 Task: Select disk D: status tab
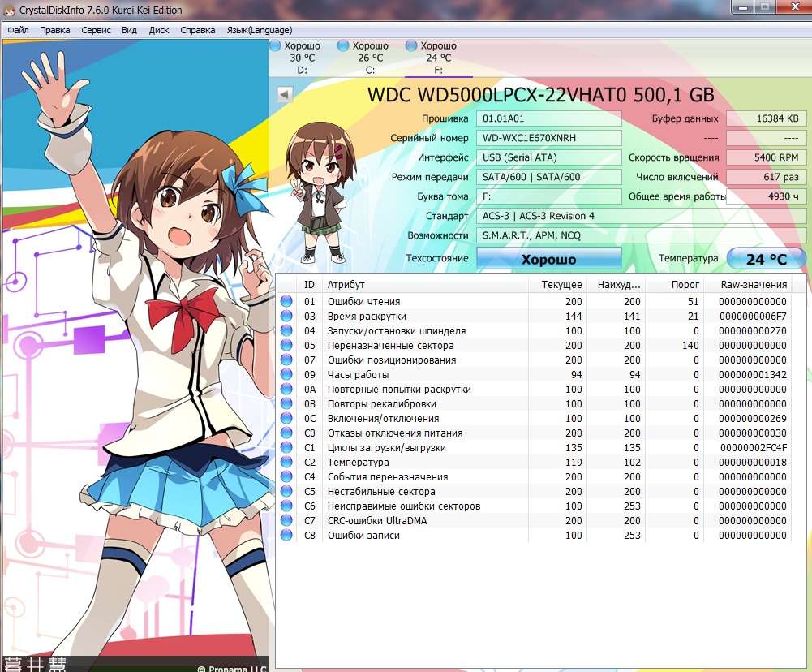[x=302, y=58]
